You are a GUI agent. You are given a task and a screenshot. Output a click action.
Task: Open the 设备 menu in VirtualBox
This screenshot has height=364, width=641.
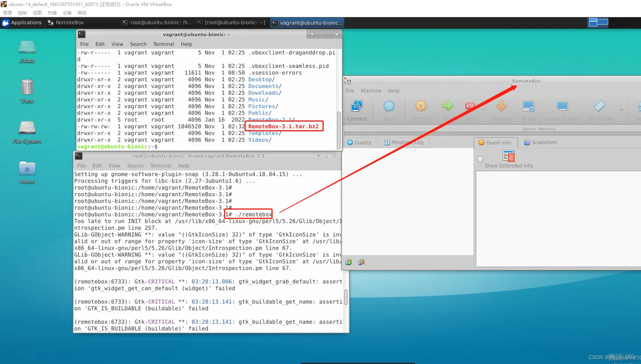coord(67,13)
